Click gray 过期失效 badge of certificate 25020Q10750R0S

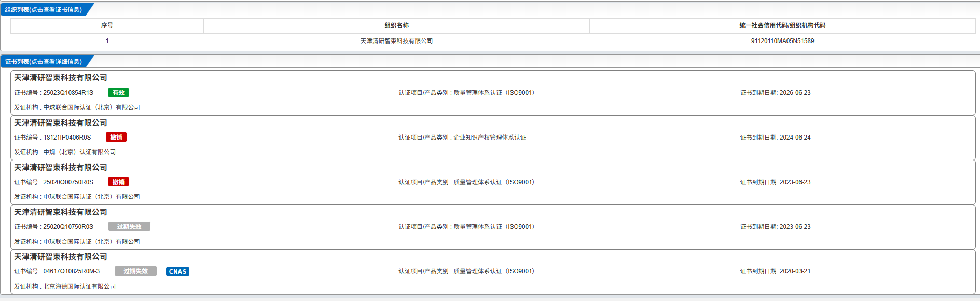[x=129, y=227]
